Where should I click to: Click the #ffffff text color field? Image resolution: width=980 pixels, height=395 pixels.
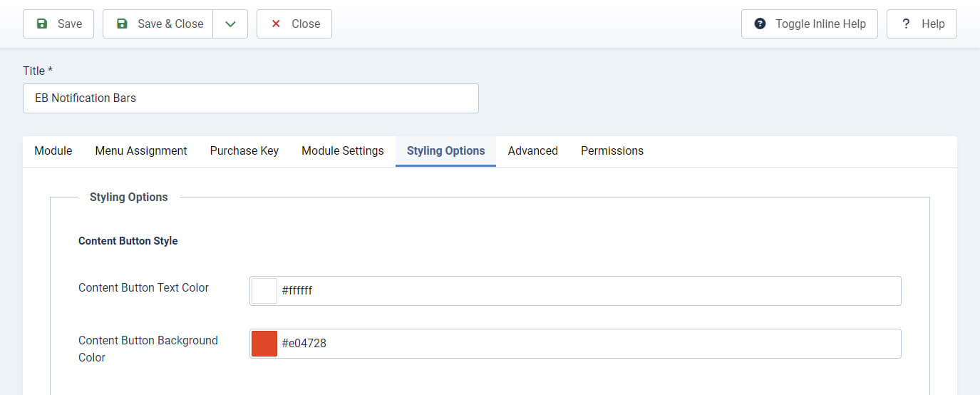[575, 291]
